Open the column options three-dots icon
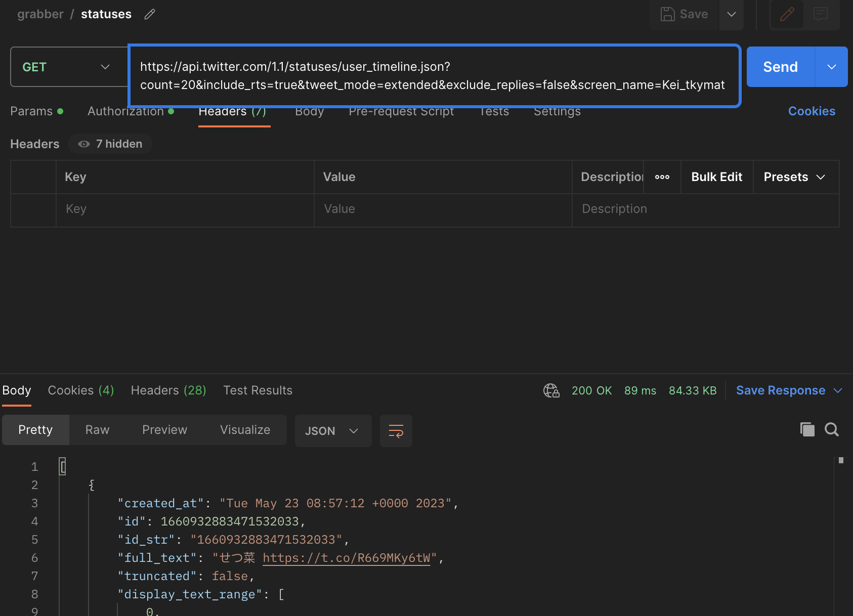 pos(662,177)
